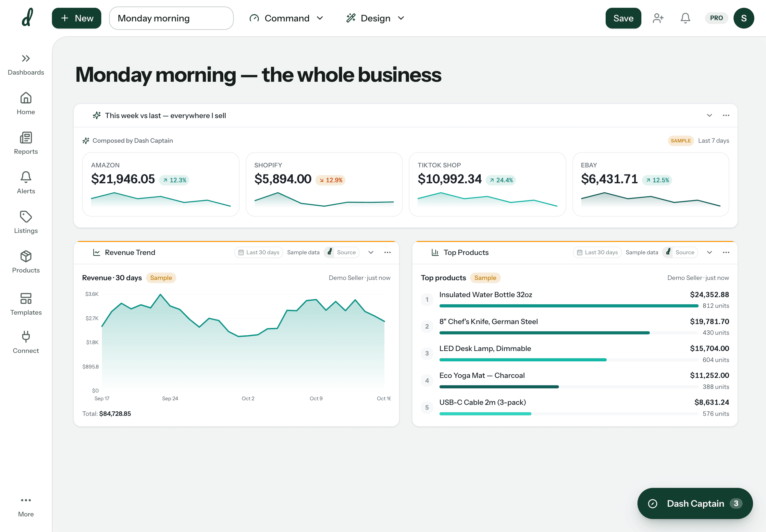Open Home from the sidebar
The height and width of the screenshot is (532, 766).
pos(26,104)
